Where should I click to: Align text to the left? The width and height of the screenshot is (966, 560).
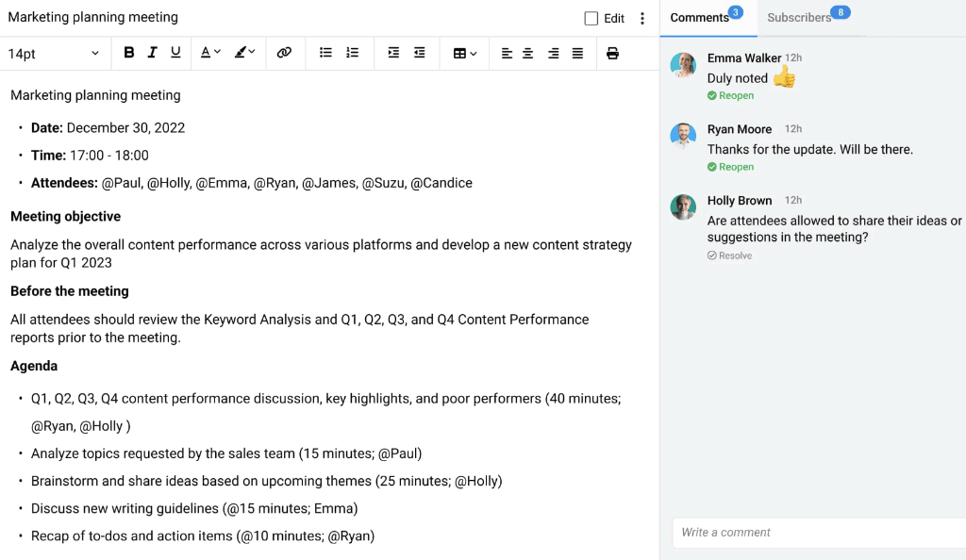pyautogui.click(x=507, y=54)
